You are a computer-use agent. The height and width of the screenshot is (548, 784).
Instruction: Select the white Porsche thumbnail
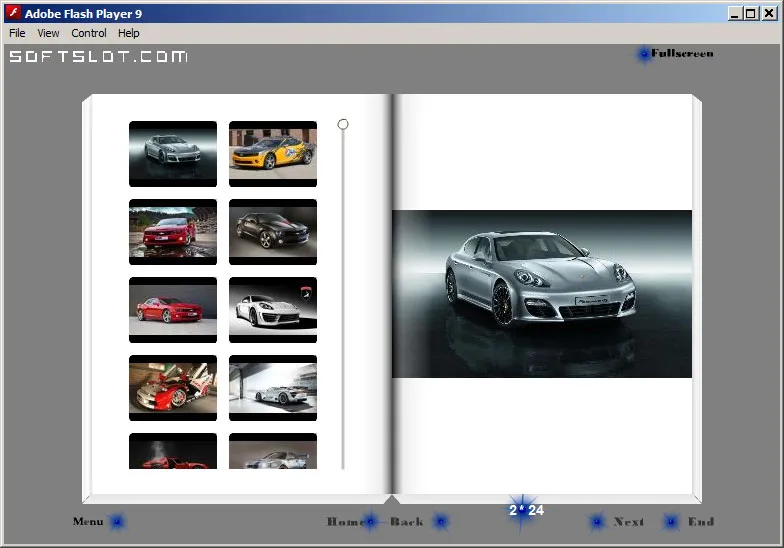coord(273,310)
